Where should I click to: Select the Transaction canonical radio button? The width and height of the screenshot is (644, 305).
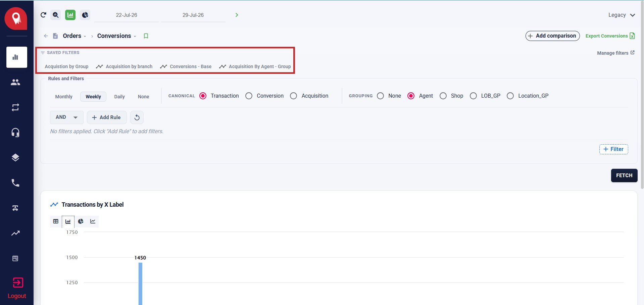pos(203,96)
